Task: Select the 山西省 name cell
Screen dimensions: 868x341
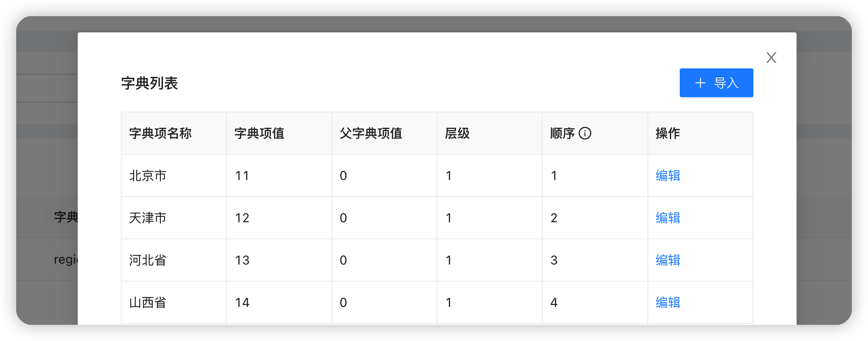Action: coord(174,302)
